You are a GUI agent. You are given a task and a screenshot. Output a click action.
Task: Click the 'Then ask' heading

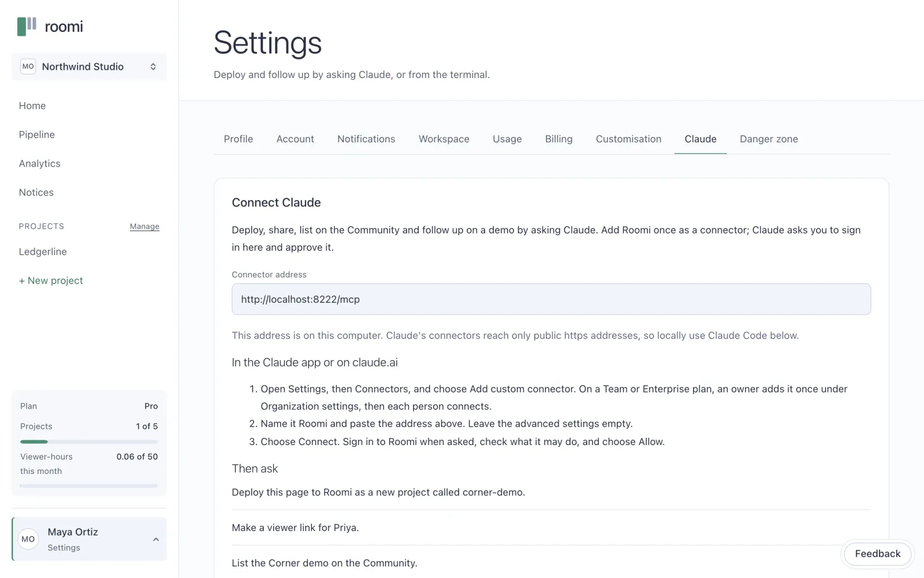(x=255, y=469)
